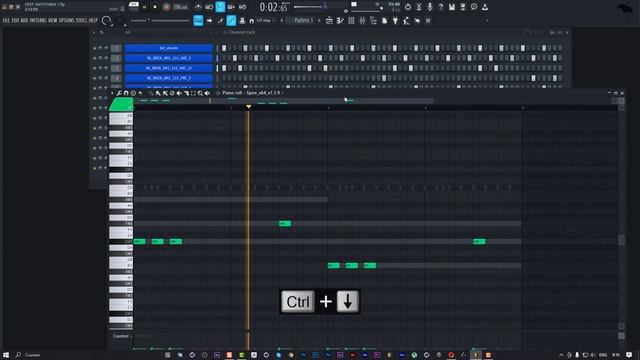
Task: Open the TOOLS menu
Action: coord(81,20)
